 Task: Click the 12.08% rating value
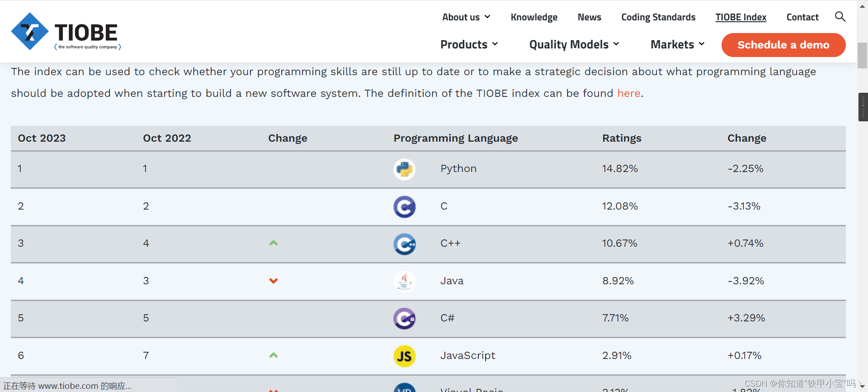(x=620, y=206)
